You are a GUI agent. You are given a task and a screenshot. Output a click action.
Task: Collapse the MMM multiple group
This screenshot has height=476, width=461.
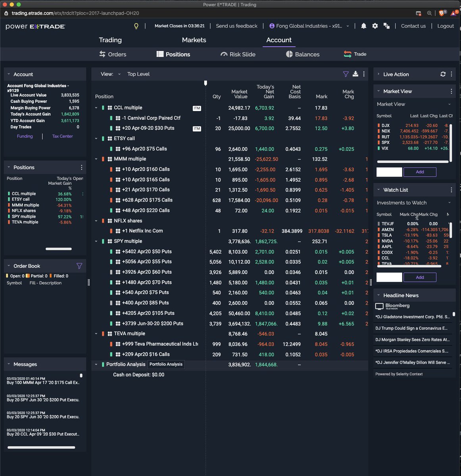96,159
